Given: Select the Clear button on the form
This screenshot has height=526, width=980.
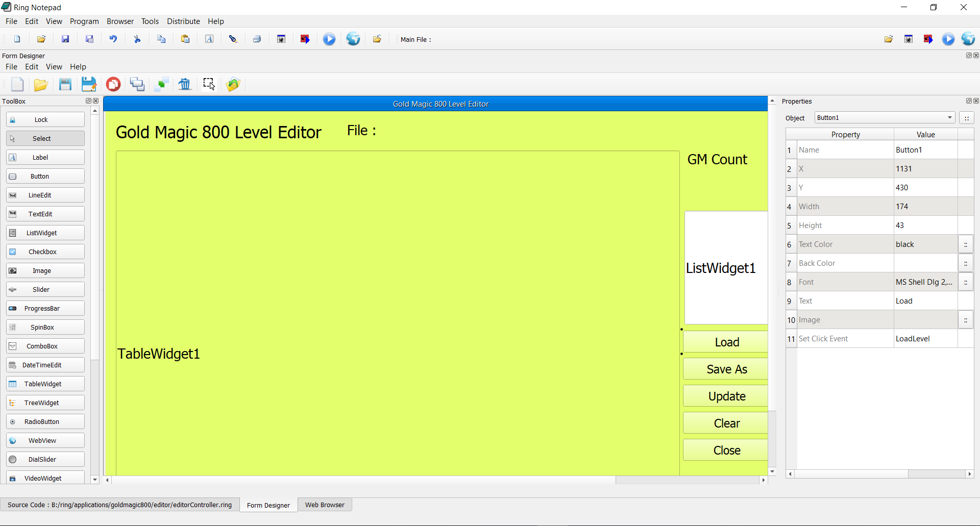Looking at the screenshot, I should [x=726, y=423].
